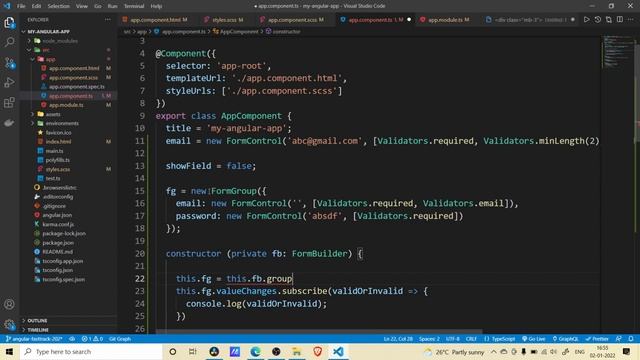Click the errors and warnings status indicator
This screenshot has width=640, height=360.
click(92, 339)
